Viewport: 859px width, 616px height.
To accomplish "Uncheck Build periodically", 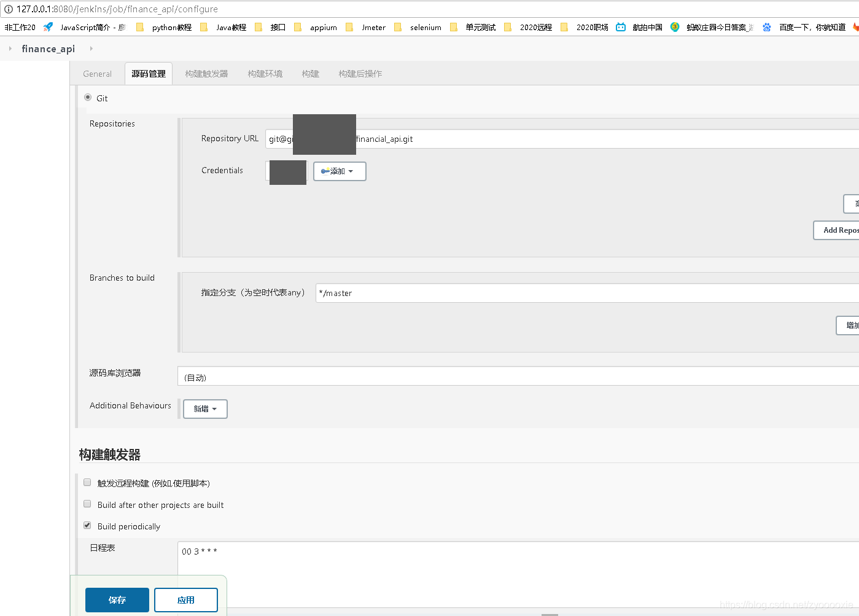I will [x=87, y=526].
